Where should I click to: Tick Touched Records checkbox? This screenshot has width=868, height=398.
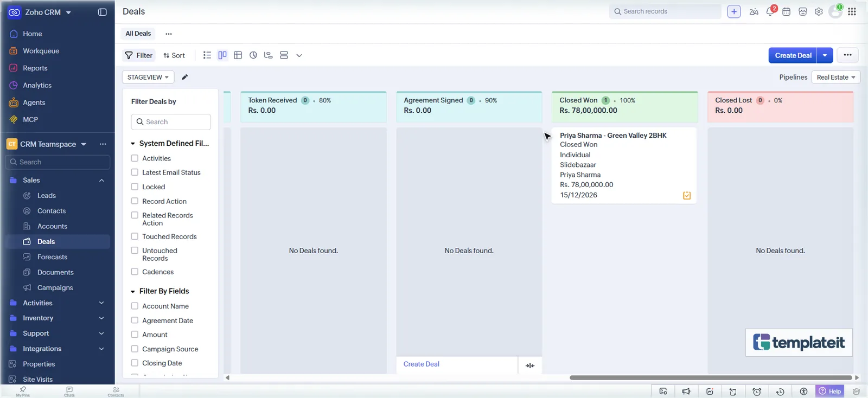coord(135,236)
